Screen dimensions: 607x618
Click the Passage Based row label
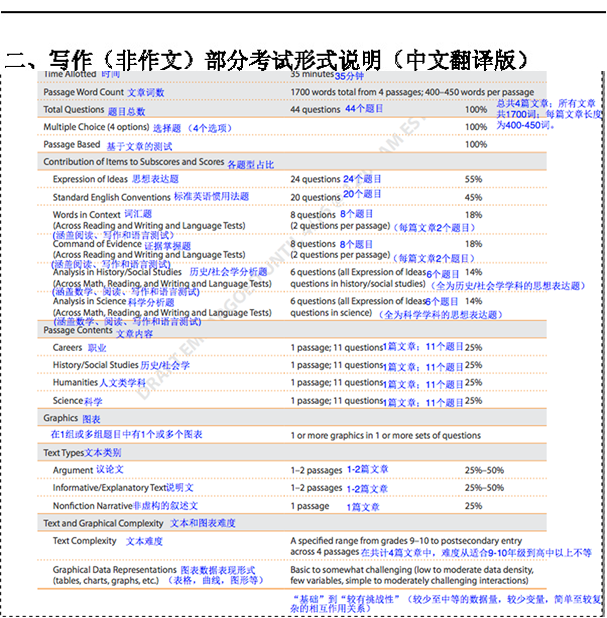[x=72, y=145]
